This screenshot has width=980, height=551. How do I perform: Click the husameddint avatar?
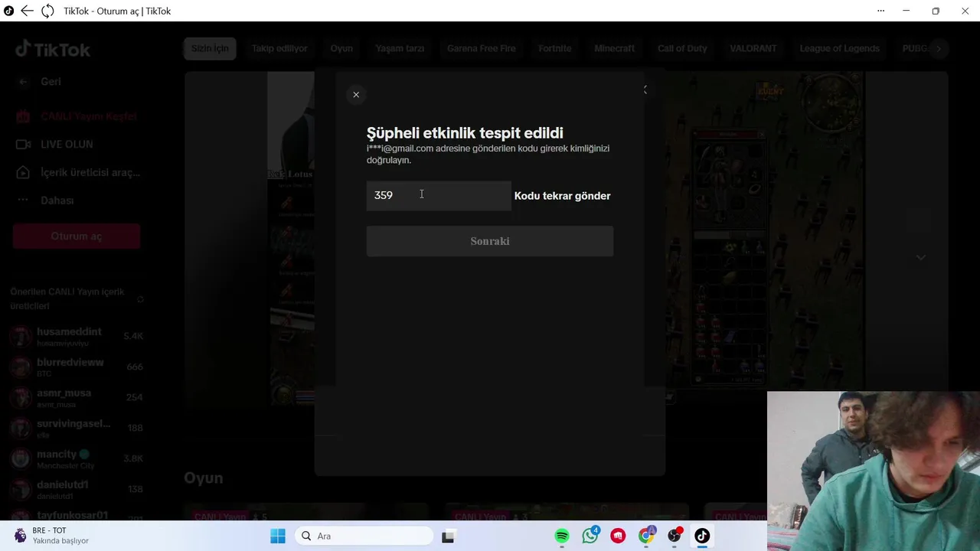22,336
